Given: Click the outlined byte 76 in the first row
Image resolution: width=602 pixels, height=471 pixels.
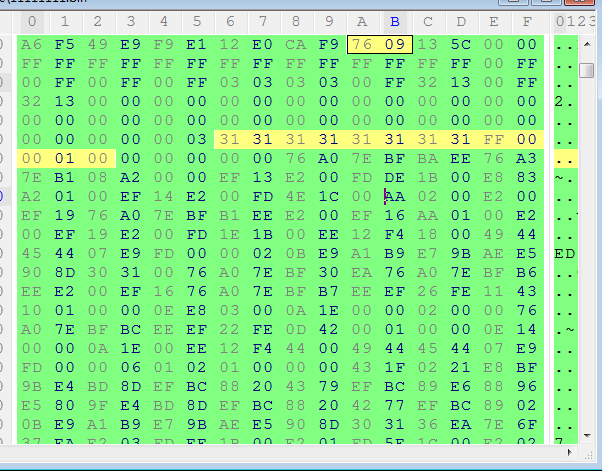Looking at the screenshot, I should click(362, 43).
